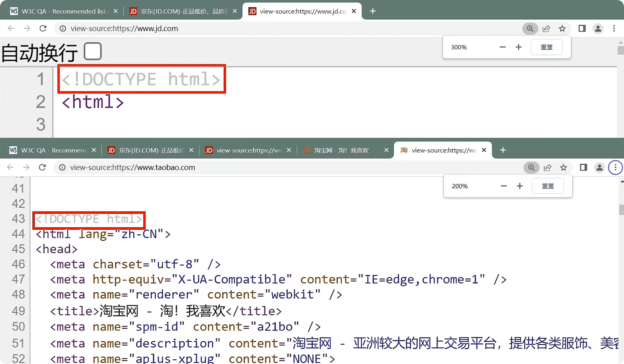This screenshot has height=364, width=624.
Task: Reload the view-source jd.com page
Action: coord(43,28)
